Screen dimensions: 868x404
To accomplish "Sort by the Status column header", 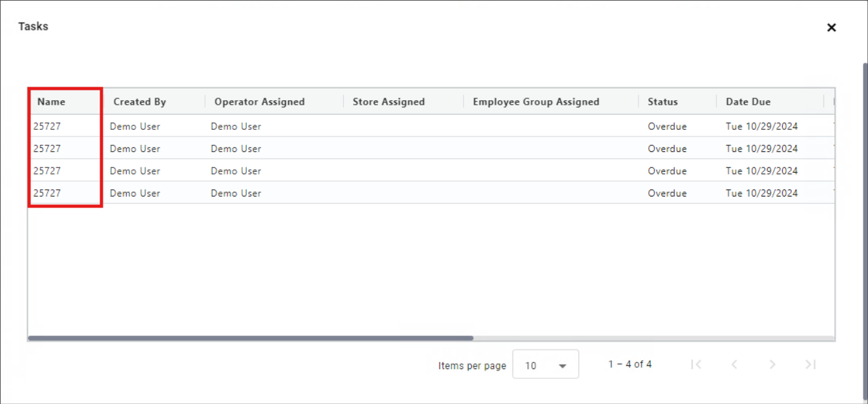I will tap(662, 101).
